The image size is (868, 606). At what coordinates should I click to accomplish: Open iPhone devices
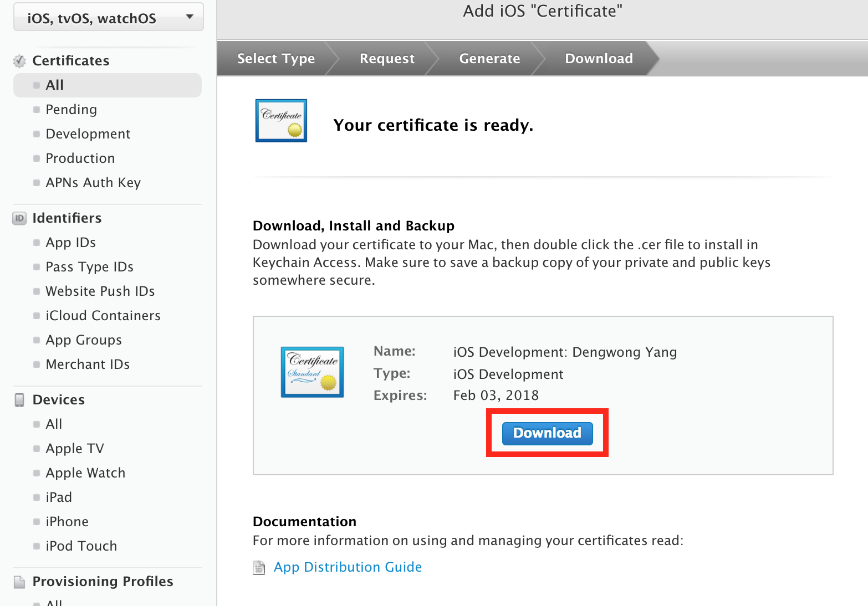click(x=67, y=522)
